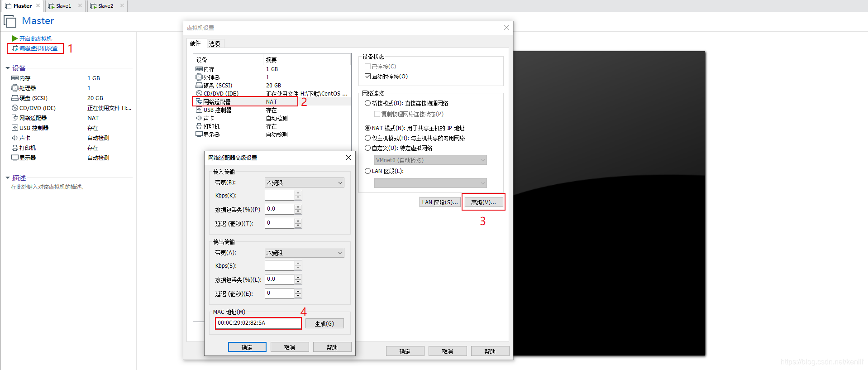Toggle 复制物理网络连接状态(P) checkbox
Viewport: 868px width, 370px height.
pyautogui.click(x=377, y=114)
